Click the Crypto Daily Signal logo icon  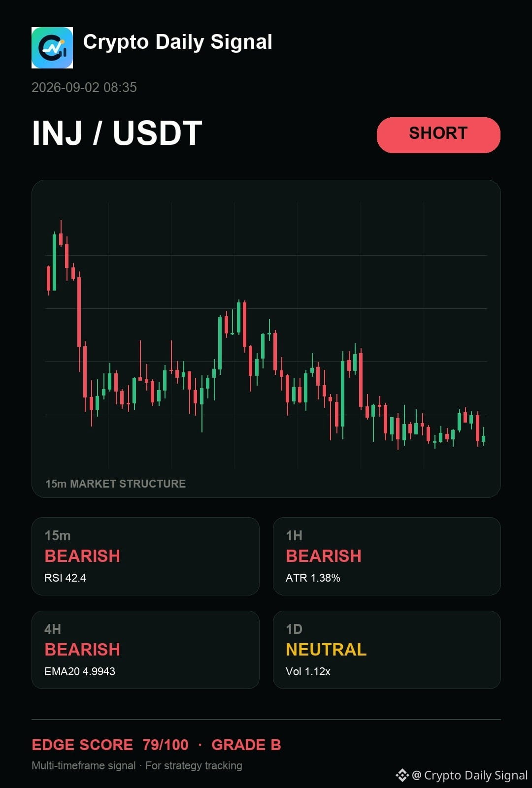(x=52, y=48)
